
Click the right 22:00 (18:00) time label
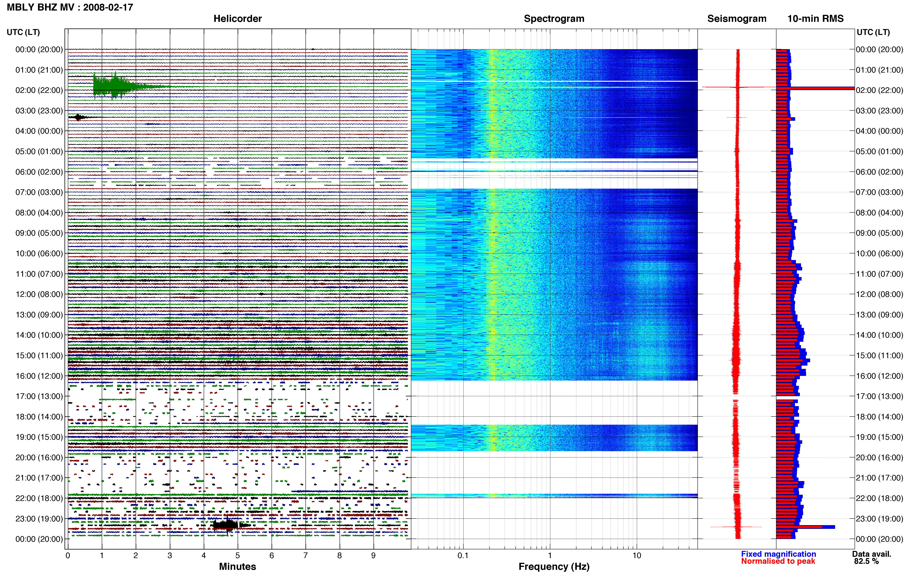pos(879,498)
